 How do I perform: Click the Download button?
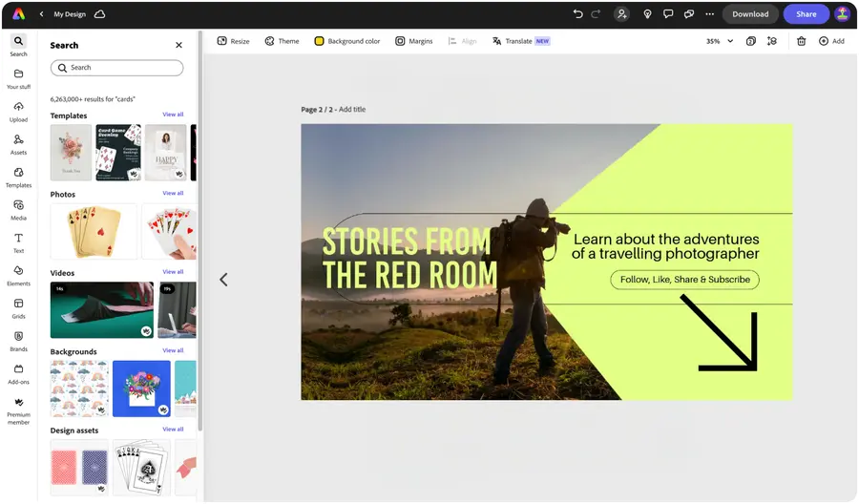750,14
